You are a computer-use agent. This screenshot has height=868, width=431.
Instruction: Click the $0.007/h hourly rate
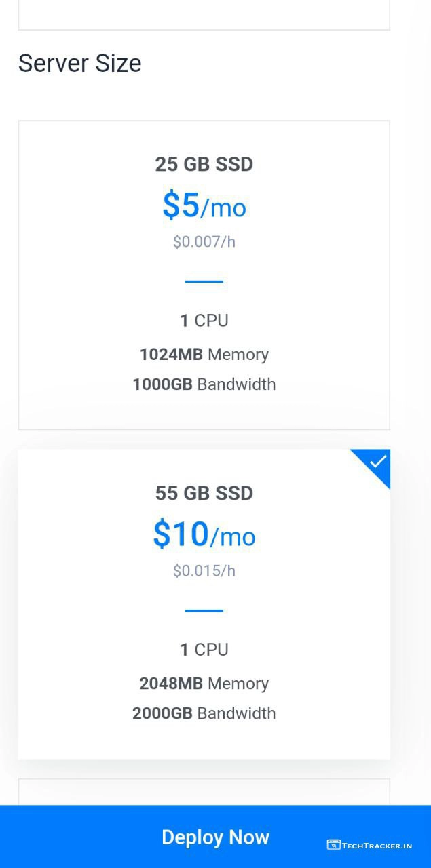[204, 241]
